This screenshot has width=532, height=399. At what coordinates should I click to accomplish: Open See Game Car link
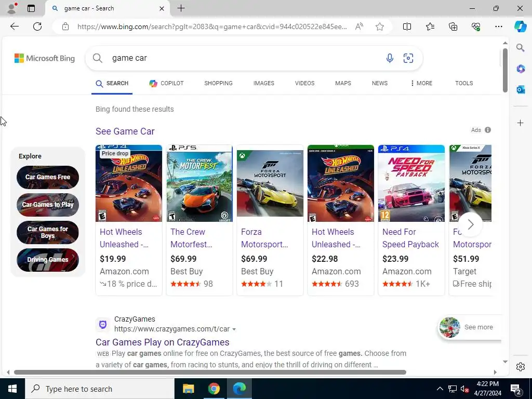pyautogui.click(x=125, y=131)
